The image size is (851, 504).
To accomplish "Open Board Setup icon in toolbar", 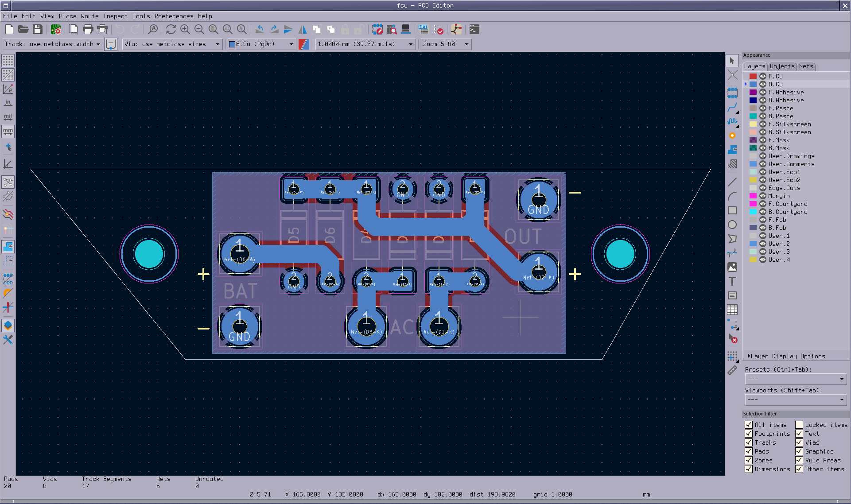I will coord(56,30).
